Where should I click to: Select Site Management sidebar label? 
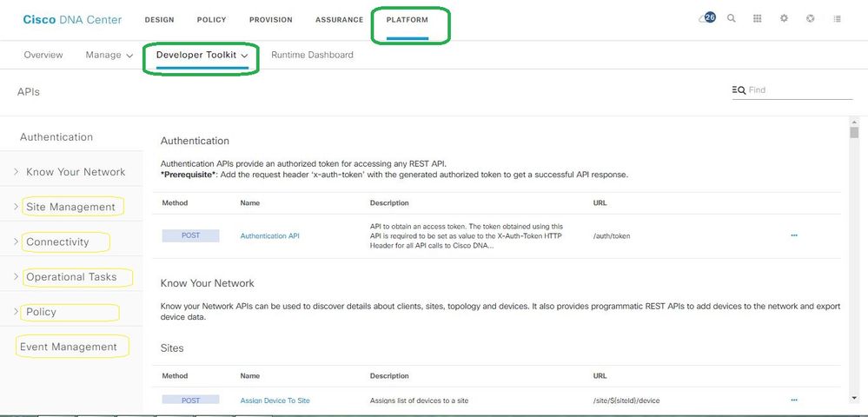point(71,207)
